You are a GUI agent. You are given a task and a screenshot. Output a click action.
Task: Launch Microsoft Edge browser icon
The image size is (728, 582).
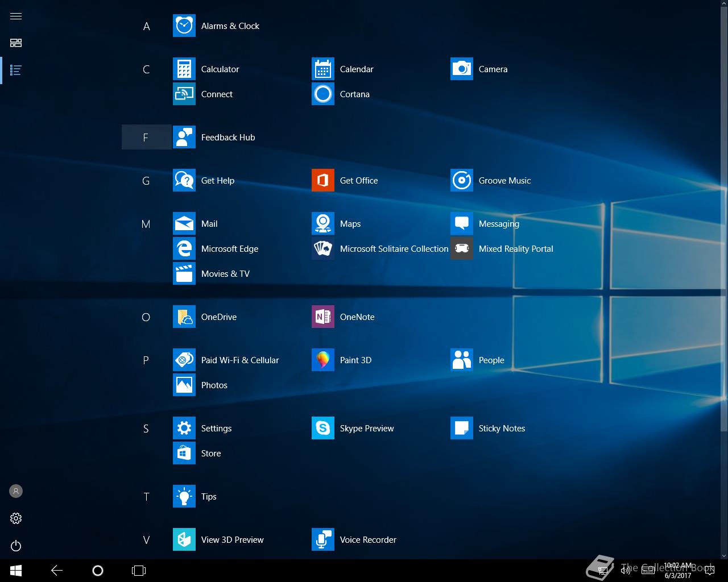pyautogui.click(x=184, y=249)
